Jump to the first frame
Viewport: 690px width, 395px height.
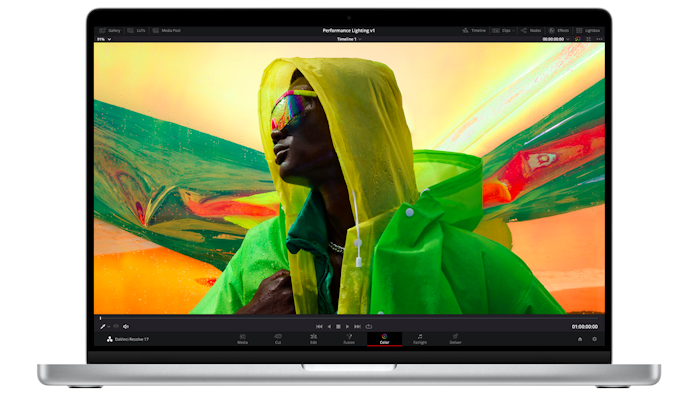(x=319, y=327)
